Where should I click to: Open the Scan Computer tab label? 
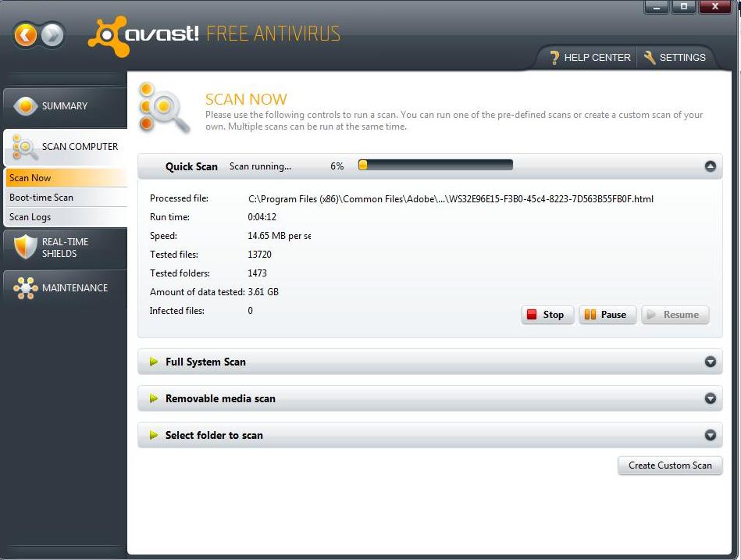[x=80, y=147]
